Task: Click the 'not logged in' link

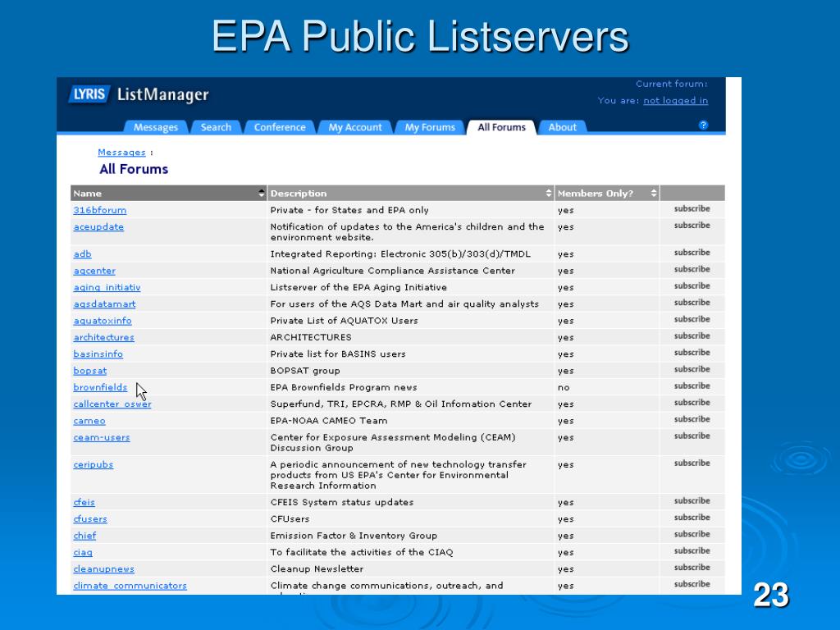Action: click(x=676, y=101)
